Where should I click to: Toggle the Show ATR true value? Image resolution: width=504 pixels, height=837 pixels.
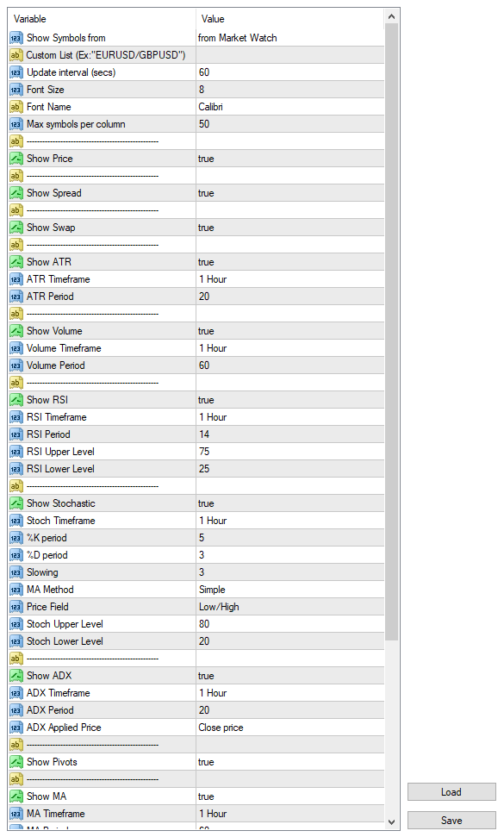[x=290, y=262]
